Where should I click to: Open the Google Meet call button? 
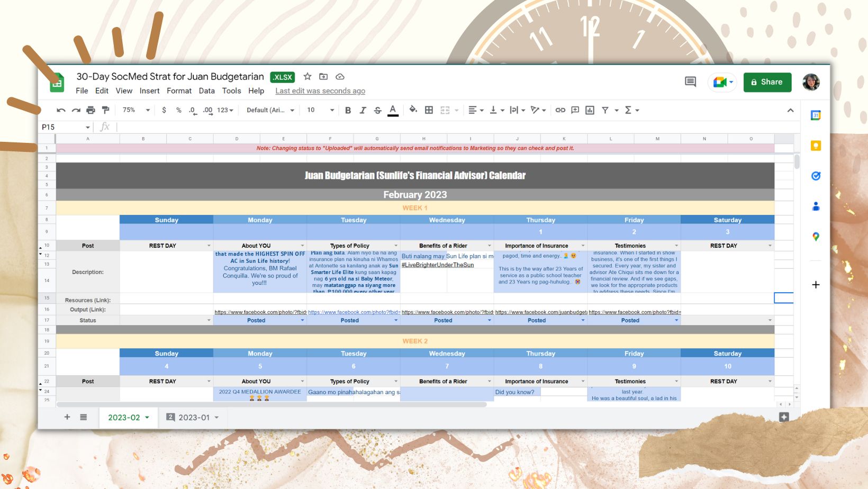pyautogui.click(x=722, y=82)
